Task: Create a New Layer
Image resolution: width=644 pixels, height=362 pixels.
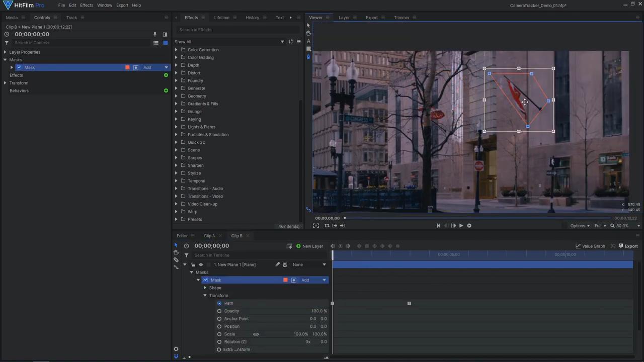Action: pyautogui.click(x=309, y=246)
